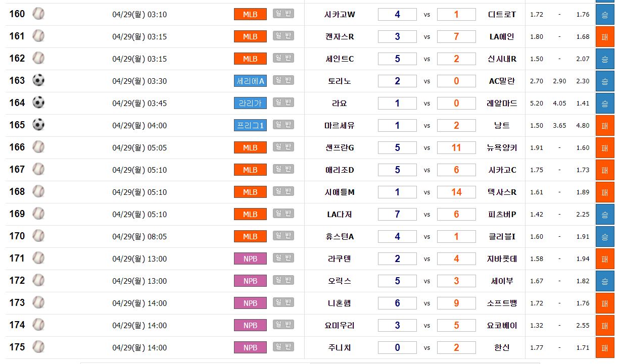Click the blue 승 result badge in row 160
Viewport: 620px width, 364px height.
[x=604, y=14]
